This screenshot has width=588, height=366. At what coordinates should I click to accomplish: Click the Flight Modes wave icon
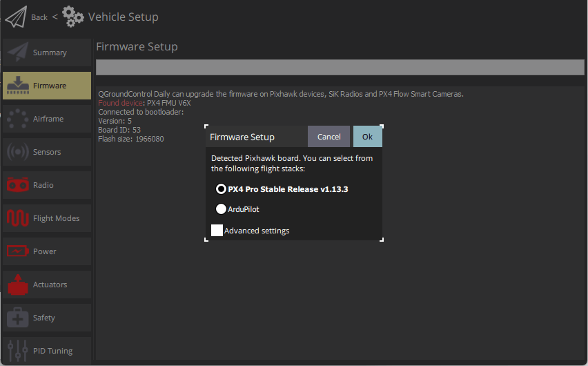tap(17, 218)
